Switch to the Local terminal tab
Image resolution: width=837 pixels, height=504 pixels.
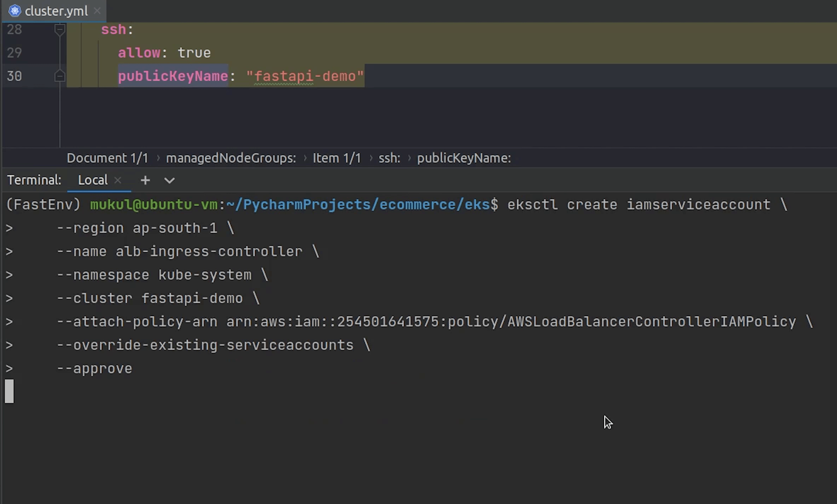(93, 180)
